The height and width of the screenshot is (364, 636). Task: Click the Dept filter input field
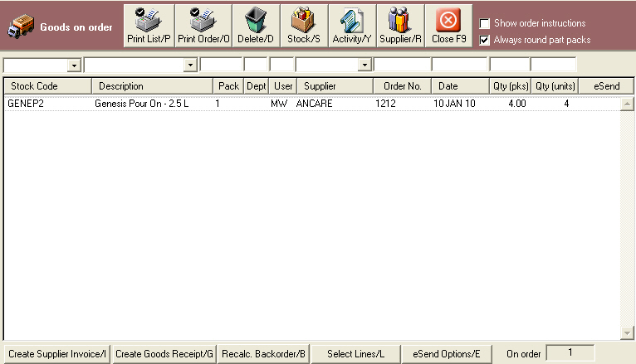click(x=256, y=65)
